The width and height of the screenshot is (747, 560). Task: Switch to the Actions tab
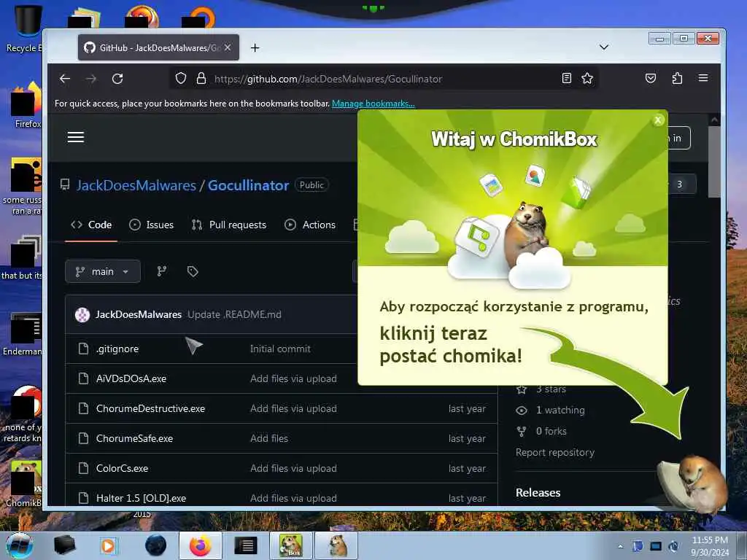pos(310,225)
